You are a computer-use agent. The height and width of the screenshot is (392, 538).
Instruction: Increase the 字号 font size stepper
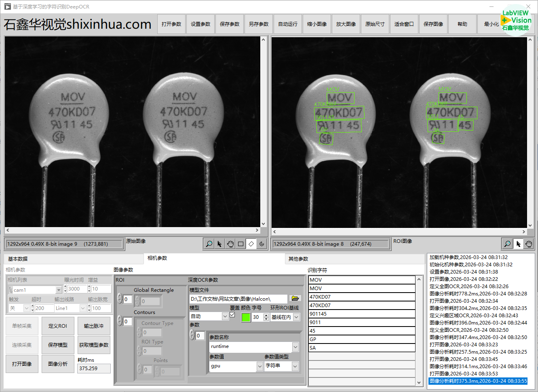pos(266,315)
